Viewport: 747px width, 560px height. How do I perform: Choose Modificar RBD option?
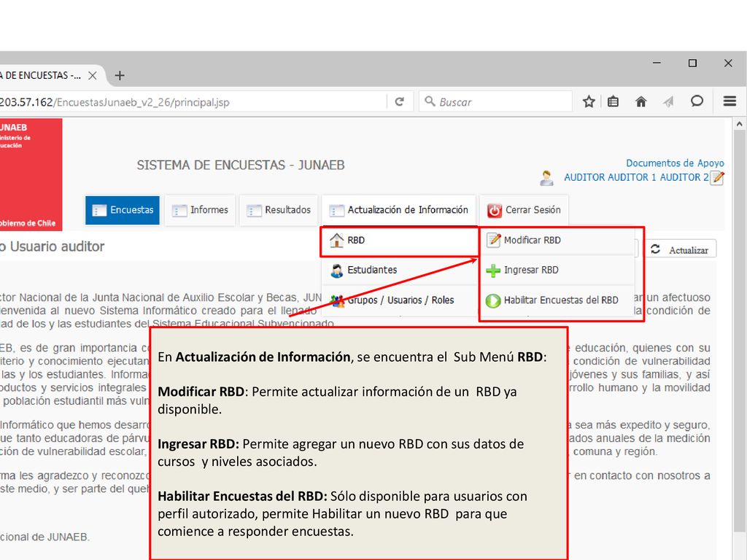point(557,241)
